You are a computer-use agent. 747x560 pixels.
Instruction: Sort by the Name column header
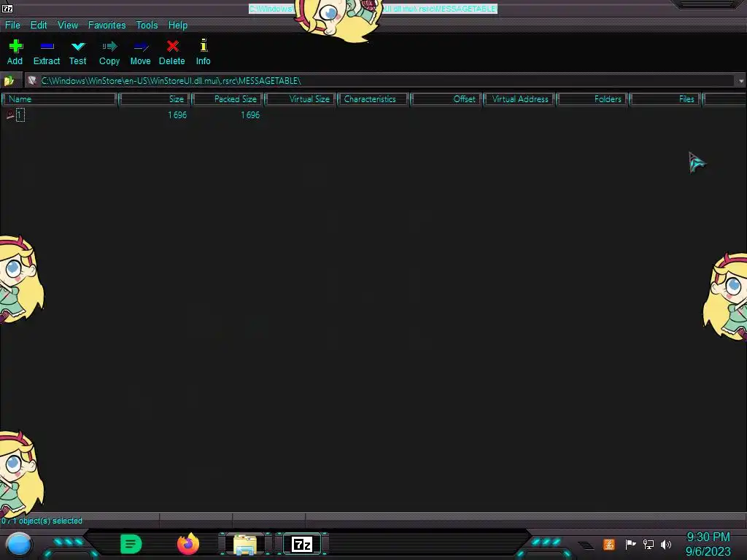pos(59,99)
